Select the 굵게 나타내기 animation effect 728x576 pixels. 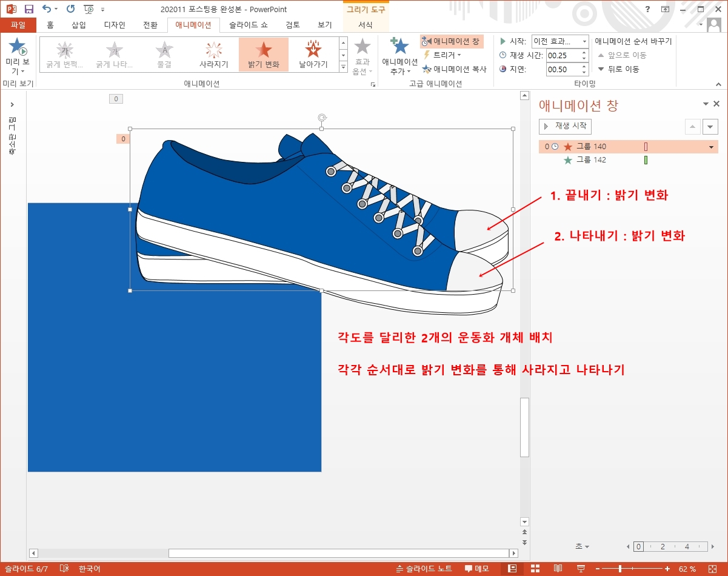coord(114,55)
